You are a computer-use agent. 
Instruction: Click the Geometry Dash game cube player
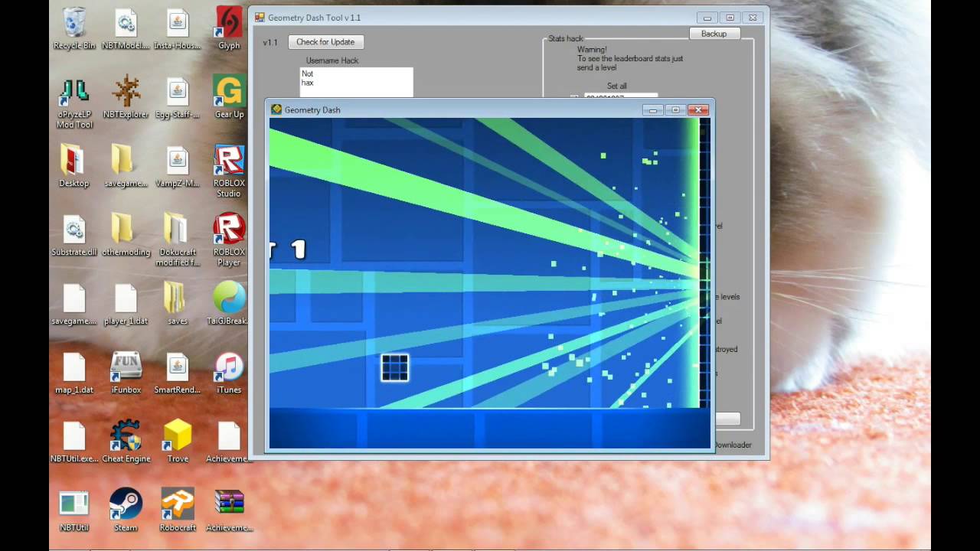(395, 368)
